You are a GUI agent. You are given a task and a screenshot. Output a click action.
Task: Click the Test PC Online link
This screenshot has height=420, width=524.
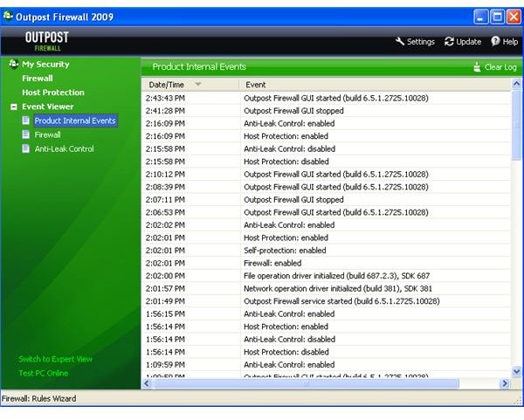[x=44, y=373]
